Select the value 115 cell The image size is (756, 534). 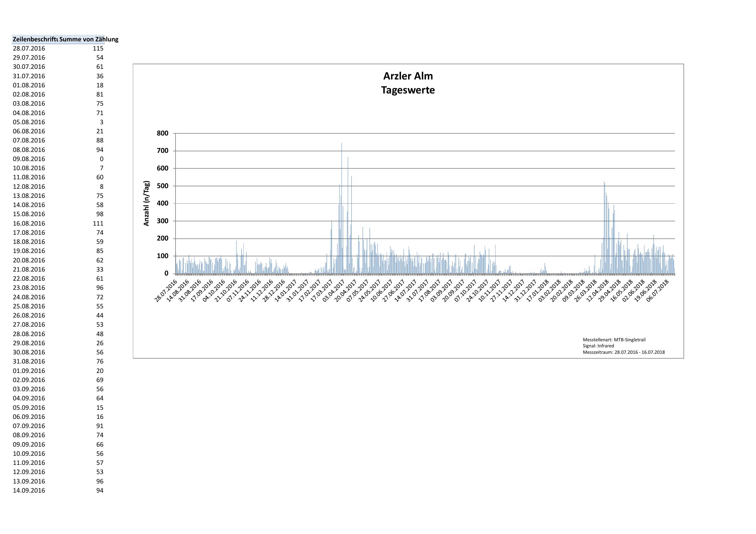click(x=98, y=48)
